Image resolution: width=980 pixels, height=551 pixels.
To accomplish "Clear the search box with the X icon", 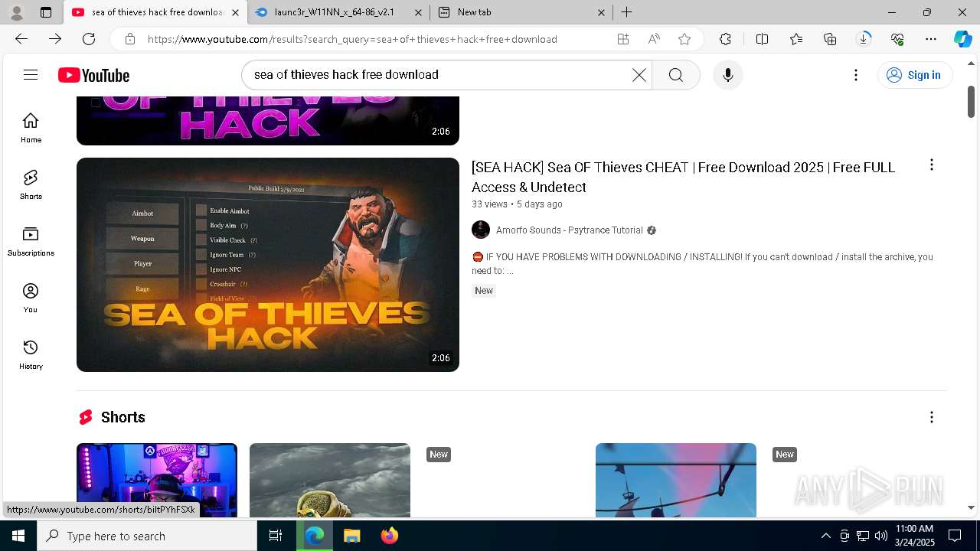I will point(639,74).
